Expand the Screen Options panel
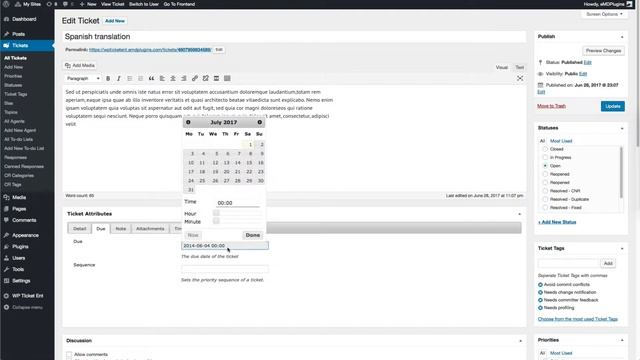This screenshot has height=360, width=640. click(x=604, y=14)
